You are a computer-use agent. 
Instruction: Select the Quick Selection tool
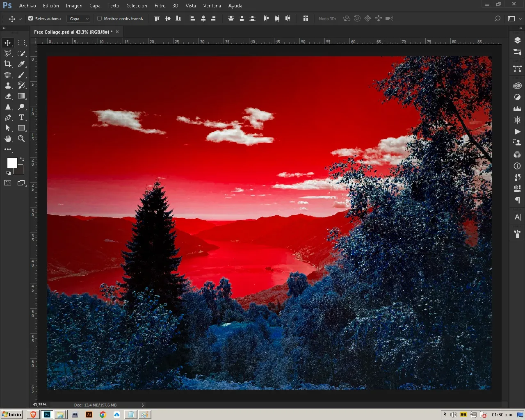point(21,53)
